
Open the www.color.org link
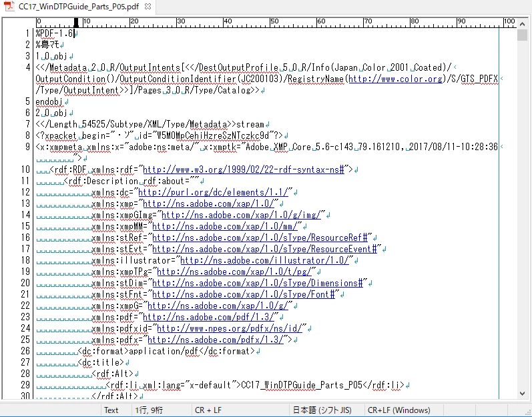[x=395, y=79]
